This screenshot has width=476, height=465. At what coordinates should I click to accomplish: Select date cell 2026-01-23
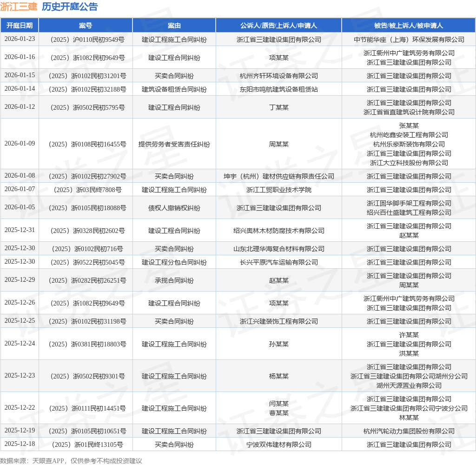(x=20, y=39)
